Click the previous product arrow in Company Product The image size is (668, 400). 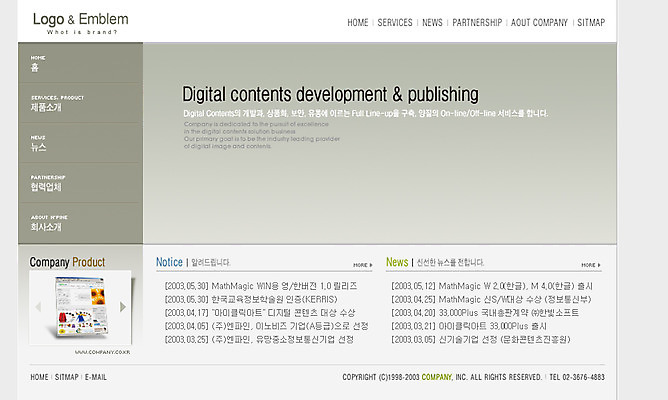click(36, 307)
